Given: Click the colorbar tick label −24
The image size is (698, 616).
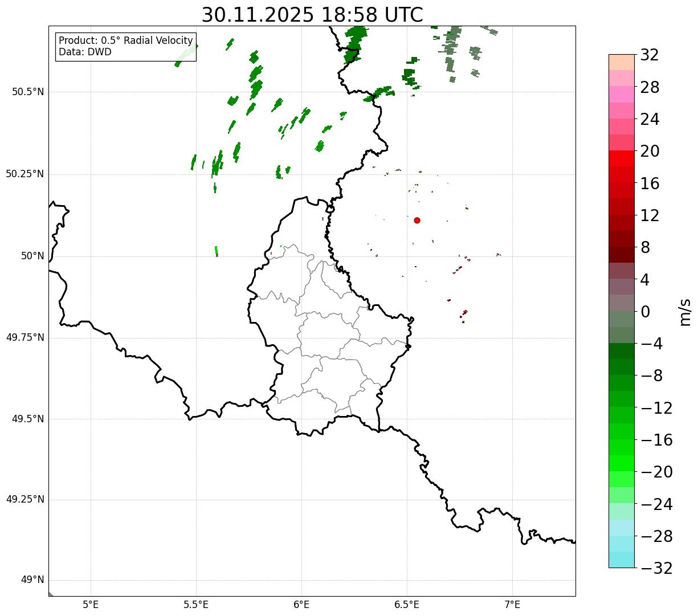Looking at the screenshot, I should (x=656, y=504).
